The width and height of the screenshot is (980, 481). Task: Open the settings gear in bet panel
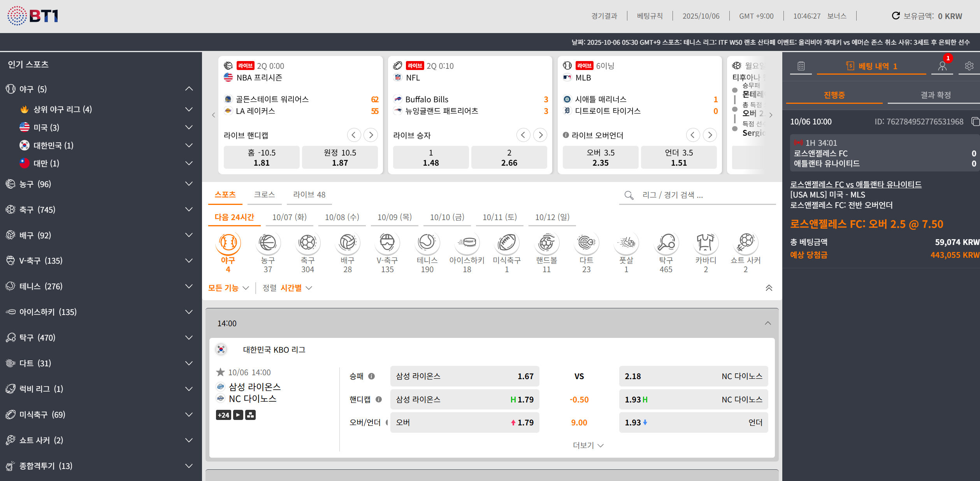pyautogui.click(x=969, y=66)
